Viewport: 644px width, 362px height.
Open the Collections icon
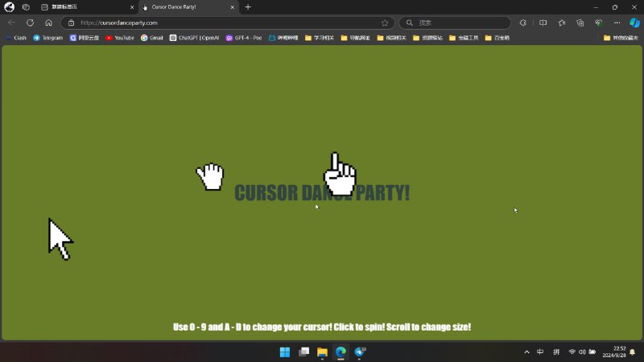tap(580, 23)
